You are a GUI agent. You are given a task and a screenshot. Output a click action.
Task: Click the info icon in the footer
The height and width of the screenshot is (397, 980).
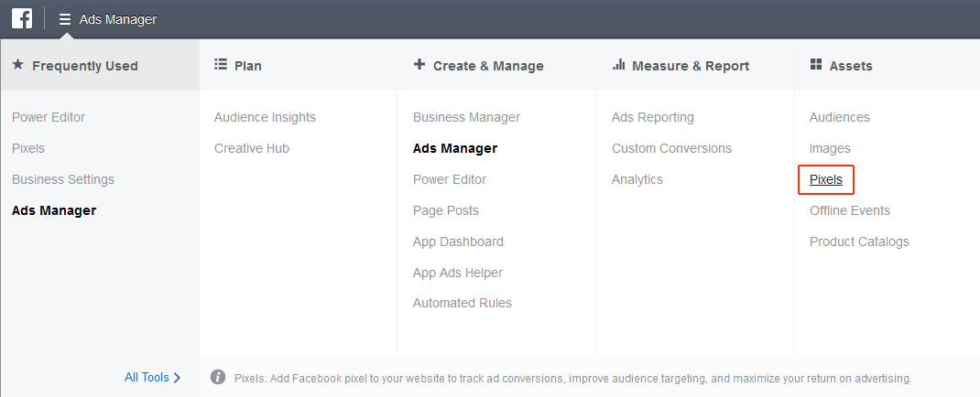(x=217, y=377)
